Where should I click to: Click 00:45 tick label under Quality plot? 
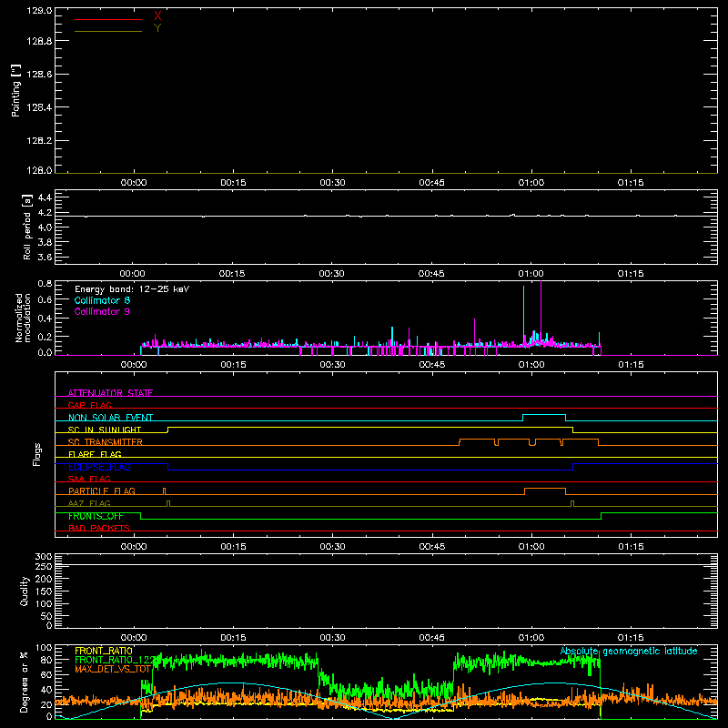pyautogui.click(x=431, y=638)
